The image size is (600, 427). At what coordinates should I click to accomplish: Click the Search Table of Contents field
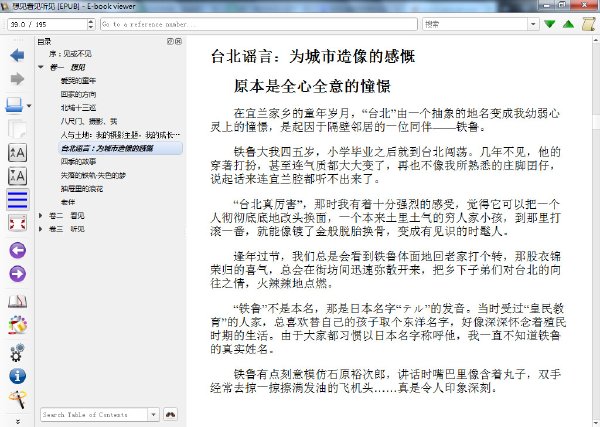[x=94, y=414]
